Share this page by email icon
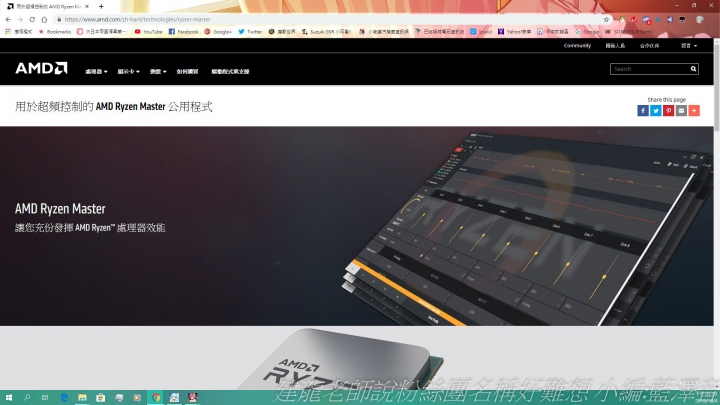 681,111
